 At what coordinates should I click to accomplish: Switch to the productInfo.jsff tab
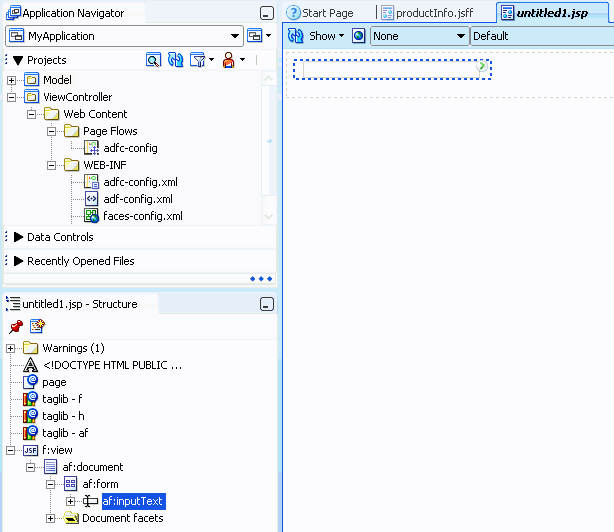point(428,13)
